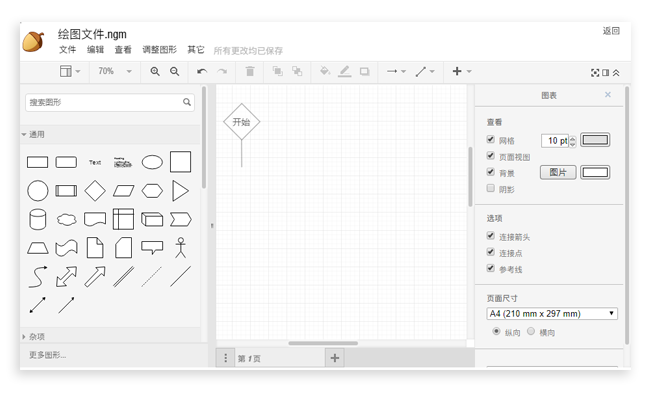Toggle the format panel icon

tap(605, 73)
